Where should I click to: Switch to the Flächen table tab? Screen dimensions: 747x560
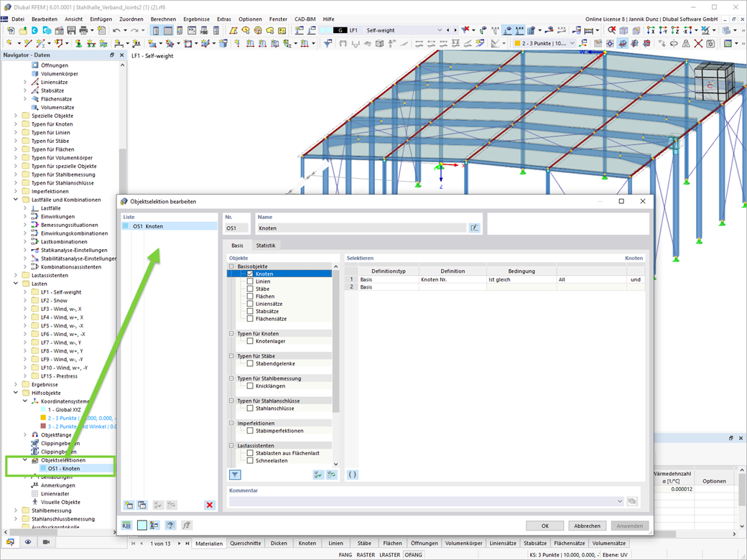pyautogui.click(x=393, y=543)
